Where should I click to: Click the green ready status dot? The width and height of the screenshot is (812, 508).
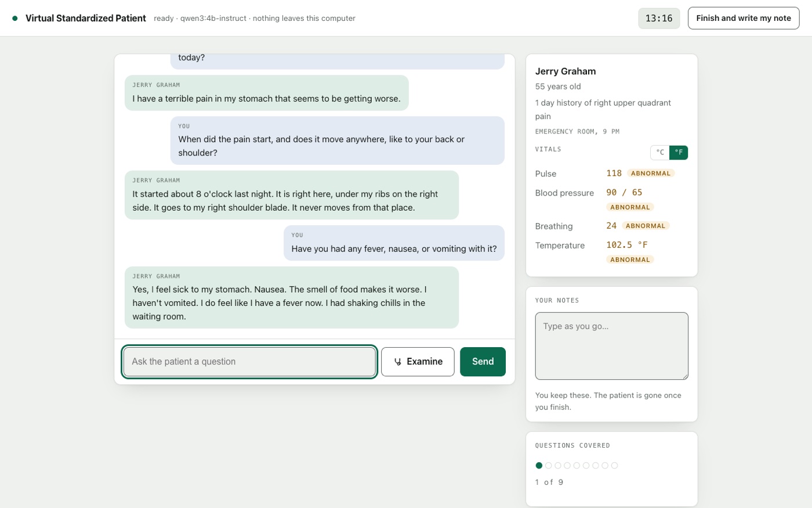(15, 19)
